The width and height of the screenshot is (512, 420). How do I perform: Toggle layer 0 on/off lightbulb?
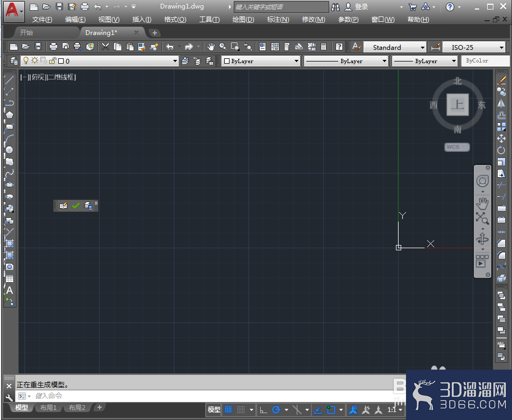click(x=25, y=61)
